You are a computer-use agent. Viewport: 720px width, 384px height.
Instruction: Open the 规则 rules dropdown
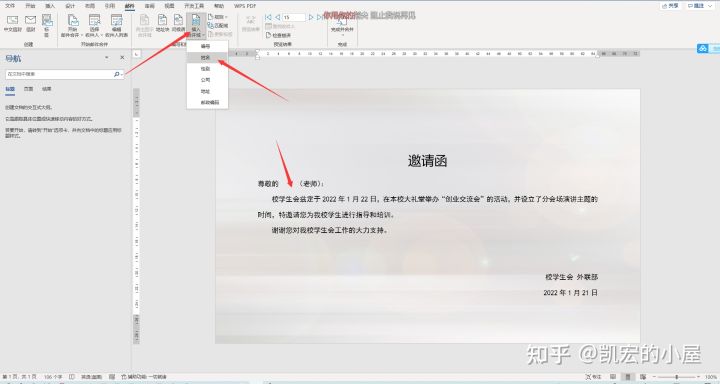coord(218,17)
